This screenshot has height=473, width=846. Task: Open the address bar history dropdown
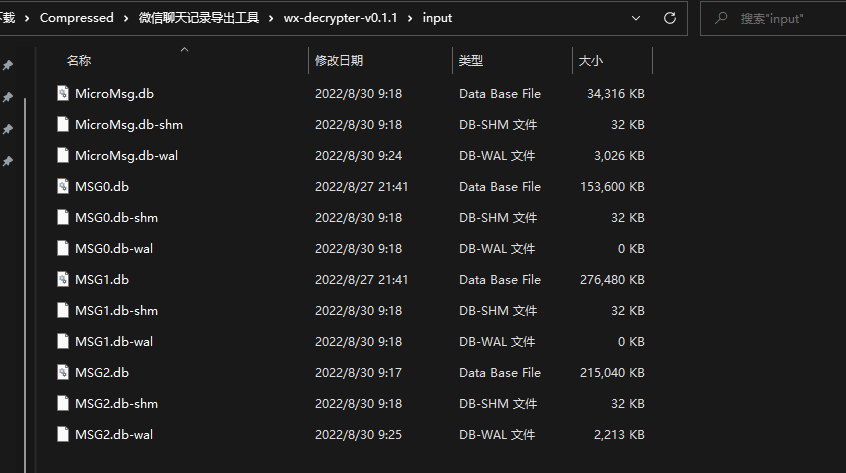click(x=637, y=18)
